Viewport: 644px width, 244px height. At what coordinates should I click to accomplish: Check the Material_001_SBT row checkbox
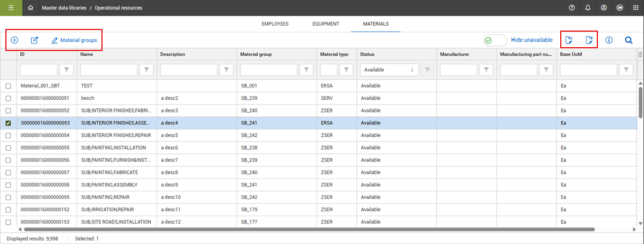[8, 86]
